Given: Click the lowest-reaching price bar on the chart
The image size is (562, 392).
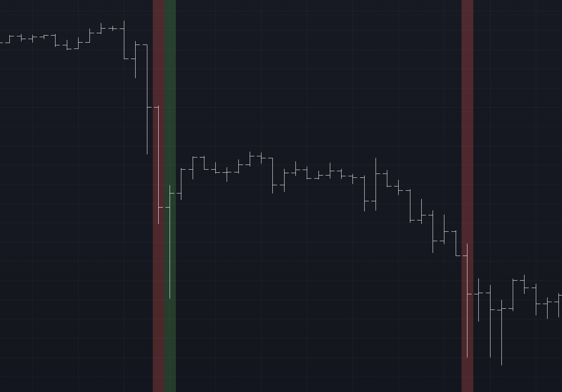Looking at the screenshot, I should [501, 332].
